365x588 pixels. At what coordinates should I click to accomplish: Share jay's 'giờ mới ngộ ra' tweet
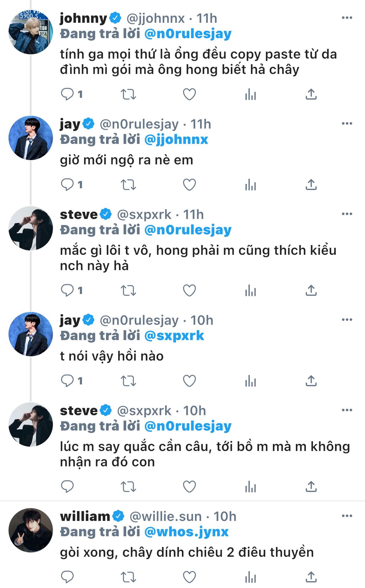(311, 185)
